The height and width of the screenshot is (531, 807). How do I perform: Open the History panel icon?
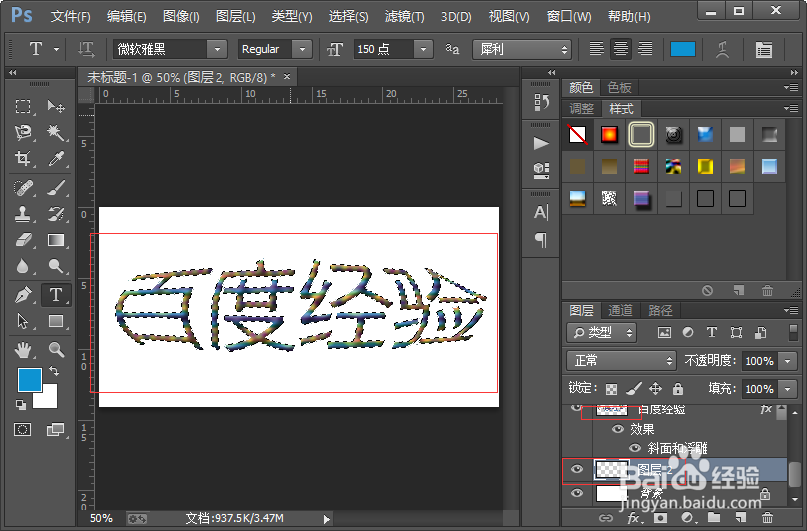[541, 102]
